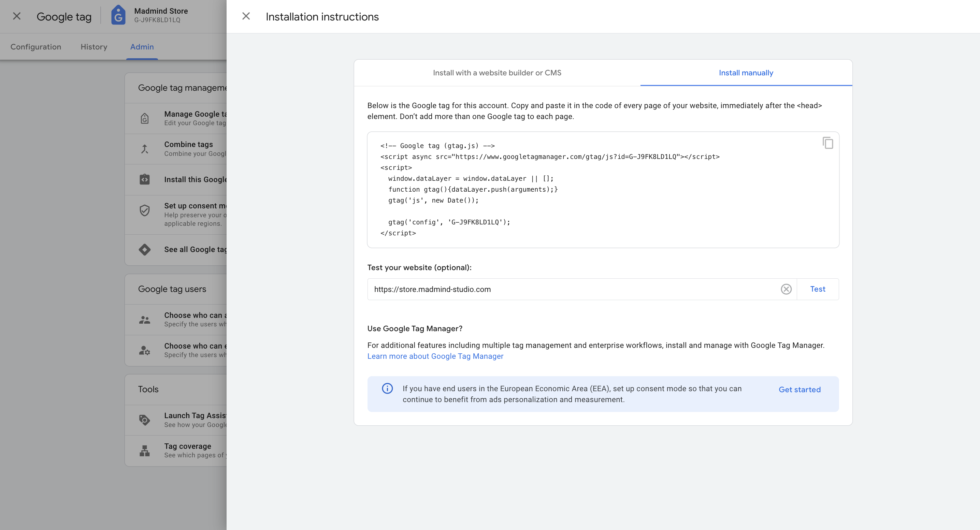Switch to Install with website builder tab
Viewport: 980px width, 530px height.
click(497, 73)
